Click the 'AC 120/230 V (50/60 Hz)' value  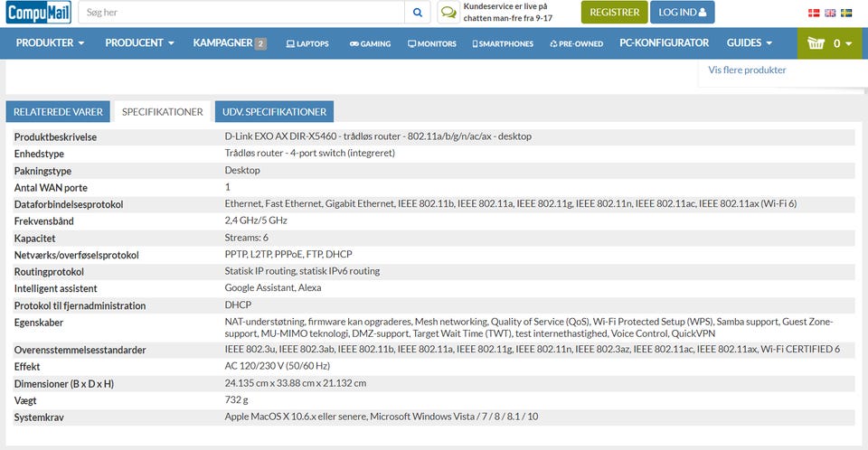[278, 366]
